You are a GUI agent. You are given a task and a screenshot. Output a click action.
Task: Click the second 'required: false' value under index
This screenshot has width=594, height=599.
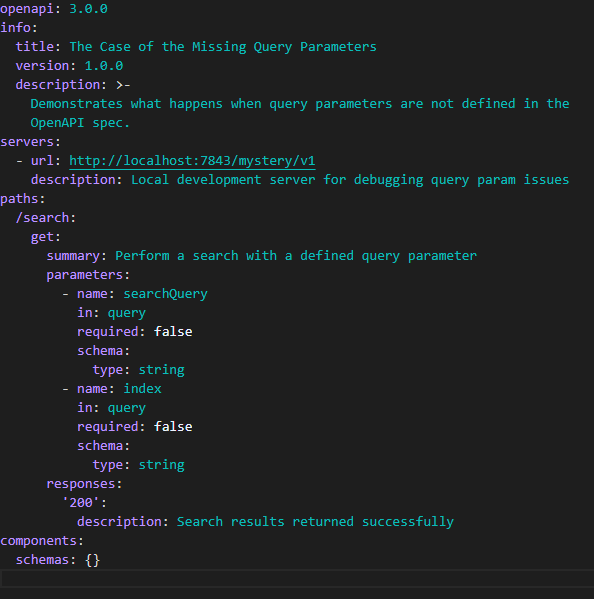[x=173, y=427]
